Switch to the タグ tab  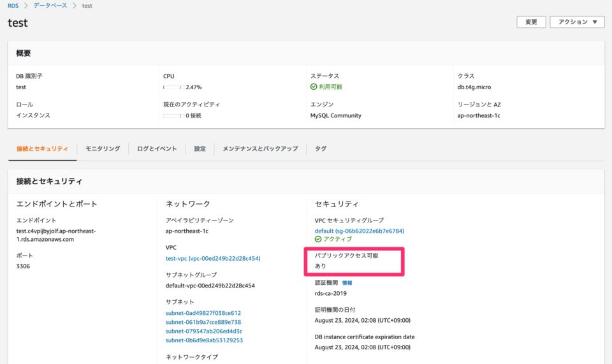[x=321, y=149]
